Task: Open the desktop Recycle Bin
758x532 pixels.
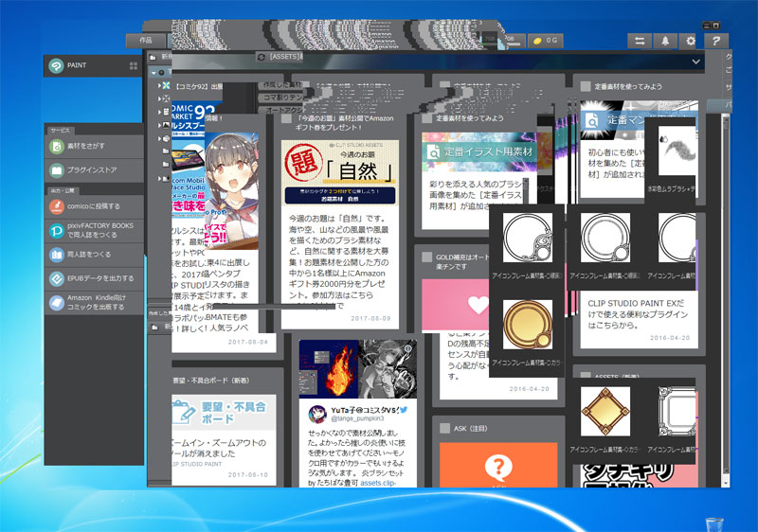Action: click(714, 524)
